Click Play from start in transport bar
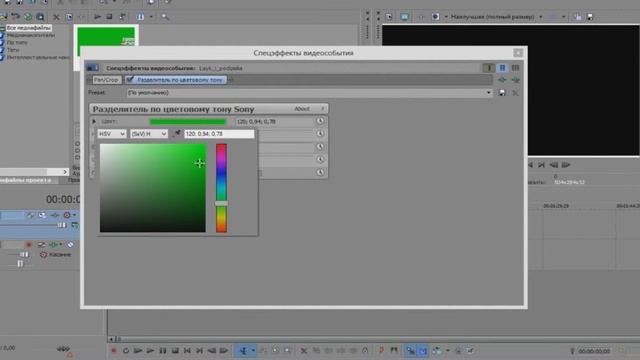 pyautogui.click(x=138, y=351)
